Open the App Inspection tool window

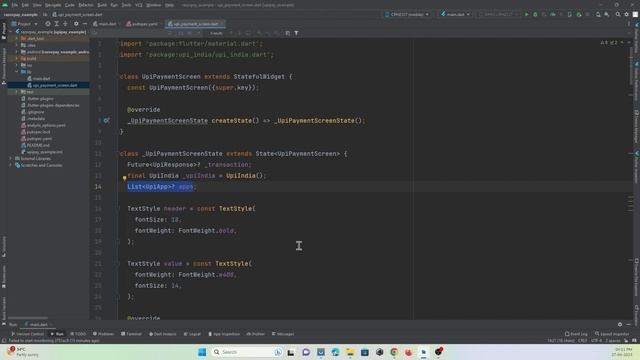pos(224,334)
